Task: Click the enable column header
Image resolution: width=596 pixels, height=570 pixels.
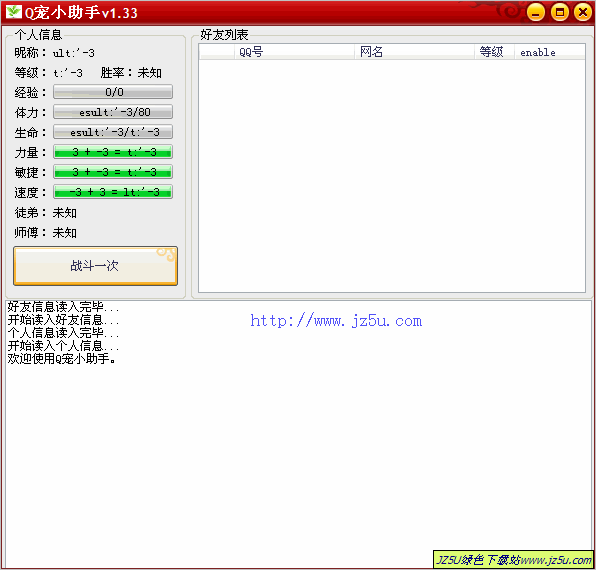Action: 549,52
